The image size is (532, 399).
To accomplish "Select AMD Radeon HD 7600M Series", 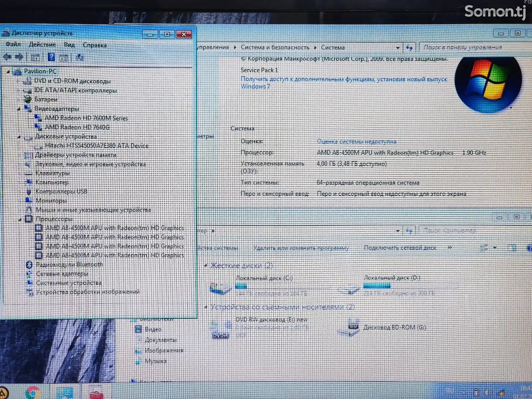I will coord(86,118).
